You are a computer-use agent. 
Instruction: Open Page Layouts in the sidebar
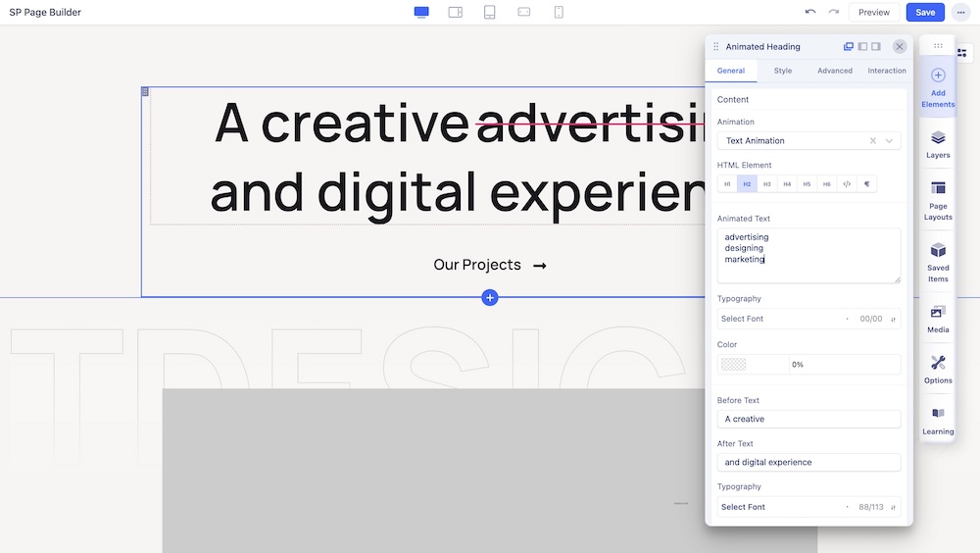tap(938, 200)
